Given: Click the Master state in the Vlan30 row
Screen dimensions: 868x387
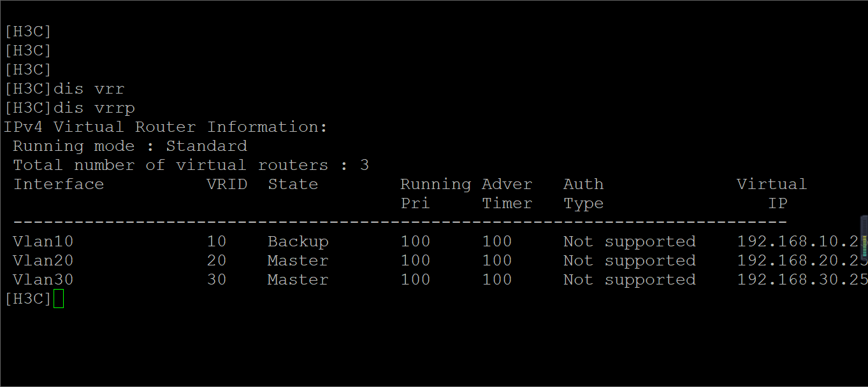Looking at the screenshot, I should 298,279.
